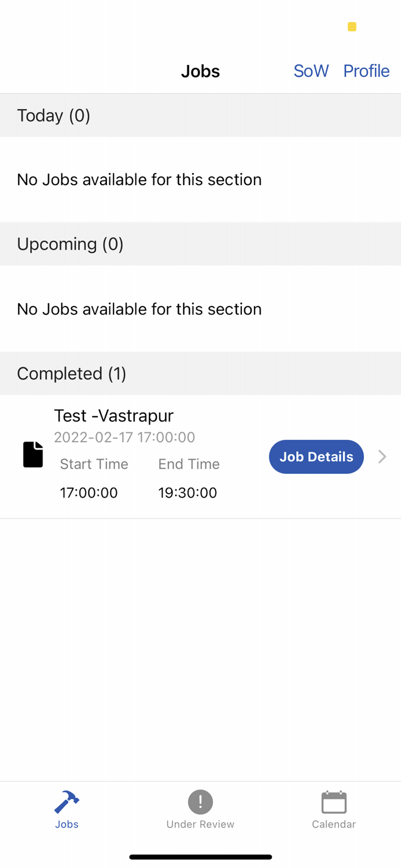Expand the job row chevron arrow
The height and width of the screenshot is (868, 401).
(x=382, y=457)
